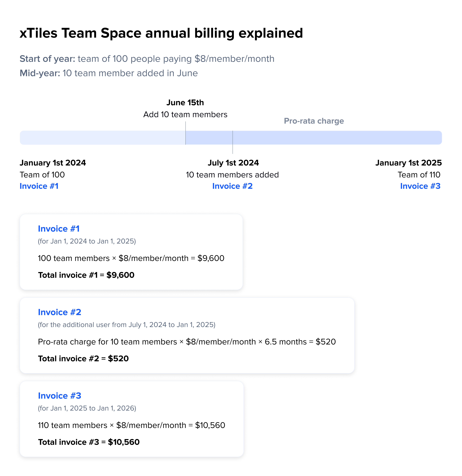
Task: Click the pro-rata charge calculation line
Action: coord(187,342)
